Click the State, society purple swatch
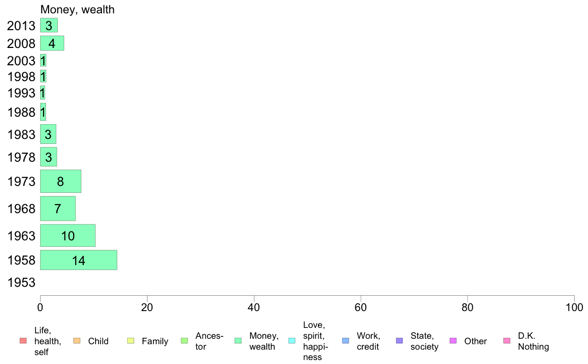 coord(399,341)
